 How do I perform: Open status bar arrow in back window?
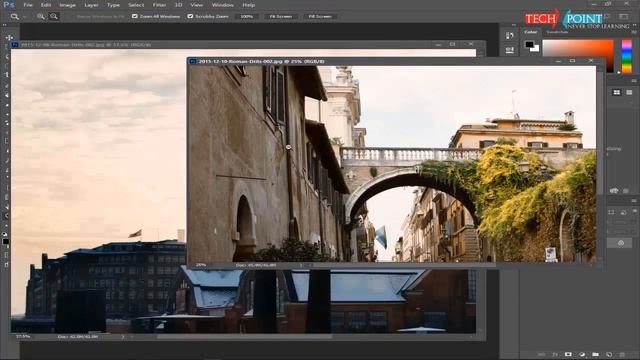click(x=122, y=337)
